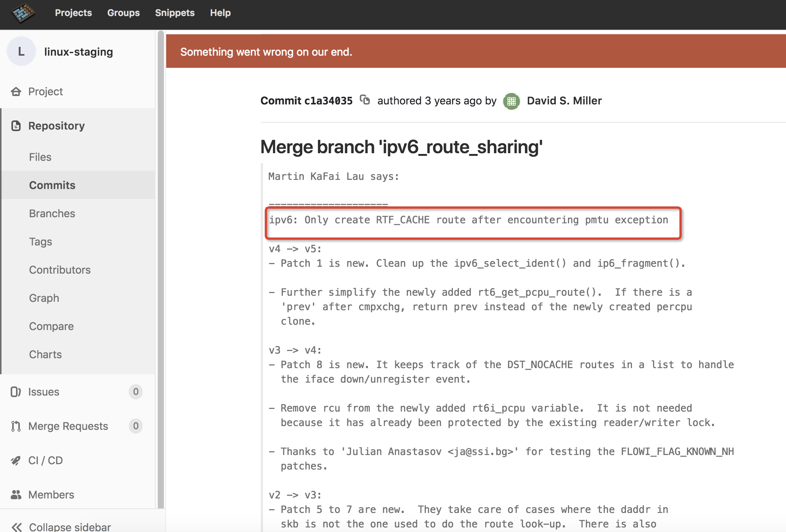Click the commit hash c1a34035
Image resolution: width=786 pixels, height=532 pixels.
pyautogui.click(x=329, y=101)
